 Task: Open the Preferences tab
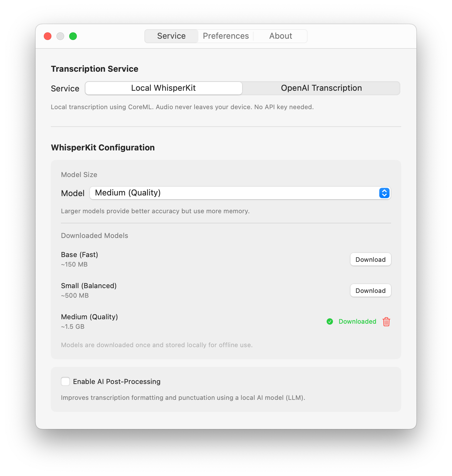226,36
